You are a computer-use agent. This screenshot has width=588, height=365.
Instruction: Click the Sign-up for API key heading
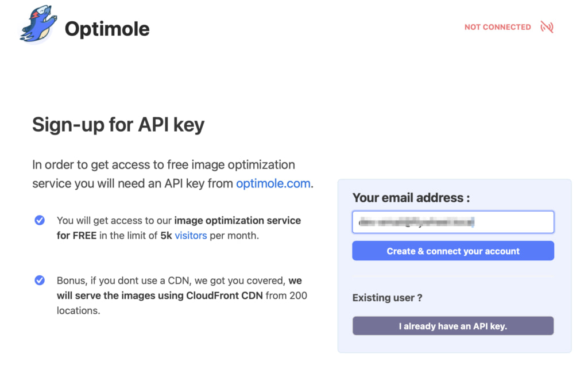click(118, 124)
